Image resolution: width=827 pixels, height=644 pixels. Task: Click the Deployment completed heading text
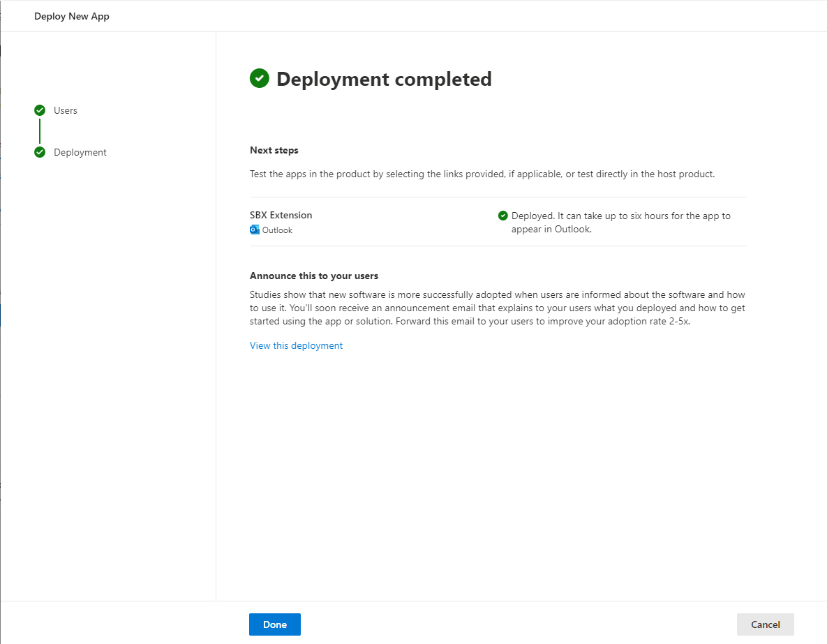(384, 79)
